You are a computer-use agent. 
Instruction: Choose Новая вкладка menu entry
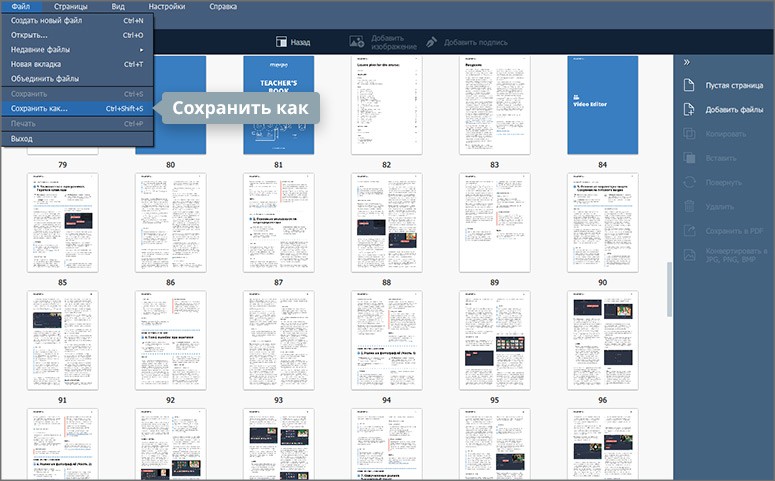(77, 64)
